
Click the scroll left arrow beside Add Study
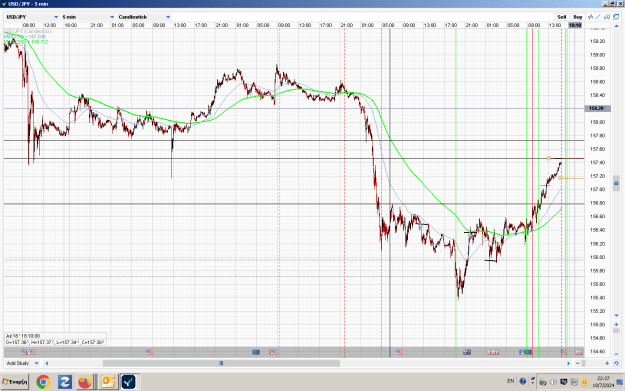pos(47,363)
